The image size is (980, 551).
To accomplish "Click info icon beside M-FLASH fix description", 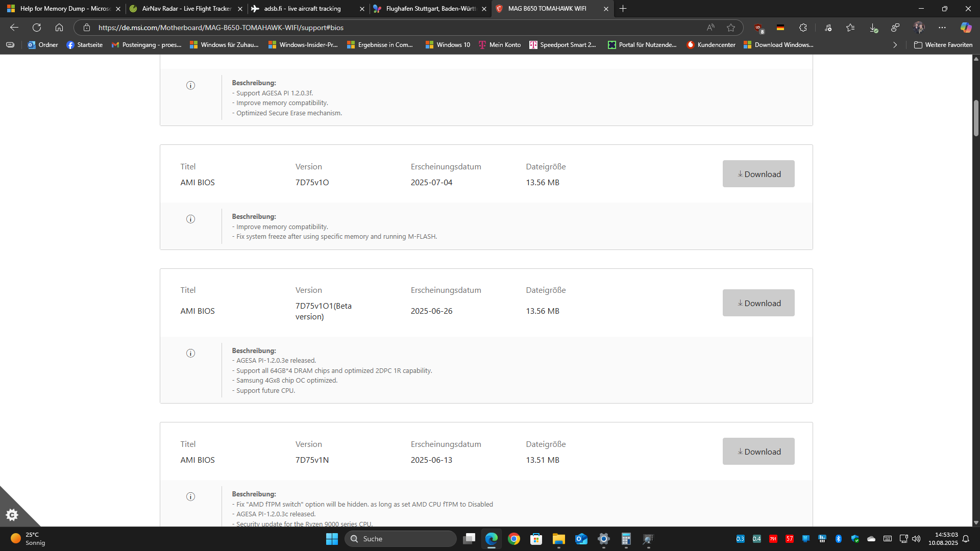I will tap(190, 219).
